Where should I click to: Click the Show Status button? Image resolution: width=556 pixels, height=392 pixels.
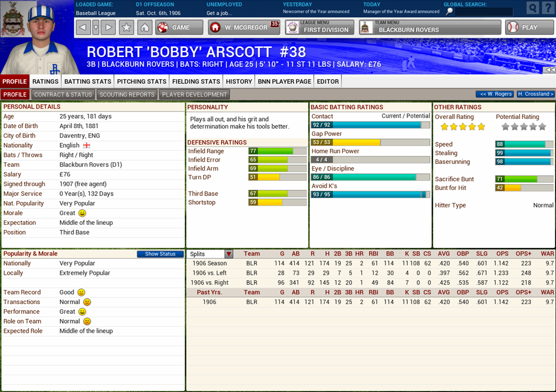click(160, 254)
